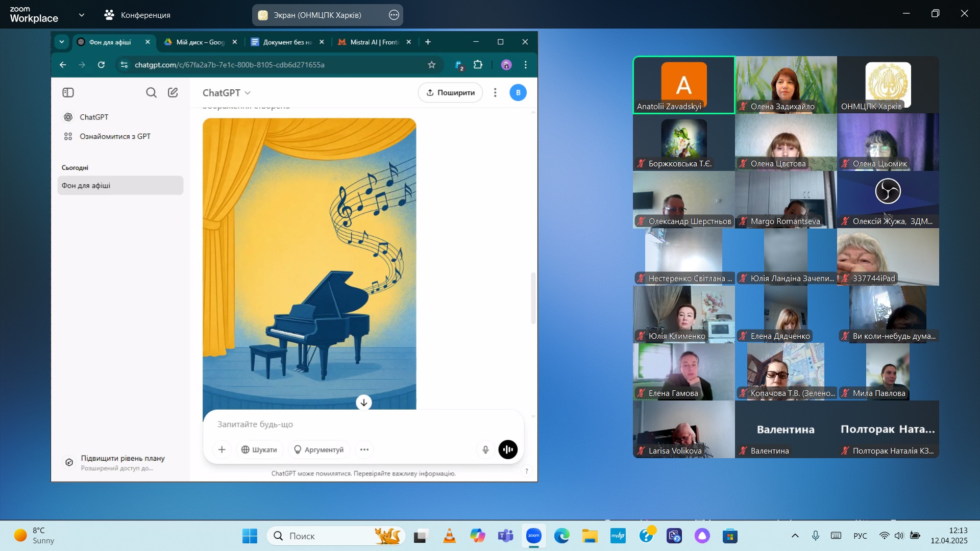Viewport: 980px width, 551px height.
Task: Start a new chat with pencil icon
Action: pyautogui.click(x=173, y=92)
